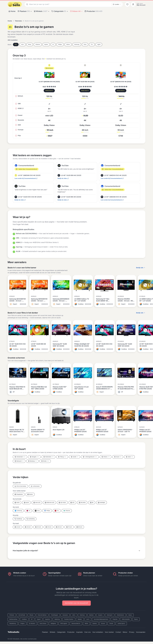Filter by Acer brand
The width and height of the screenshot is (153, 644).
(x=22, y=45)
